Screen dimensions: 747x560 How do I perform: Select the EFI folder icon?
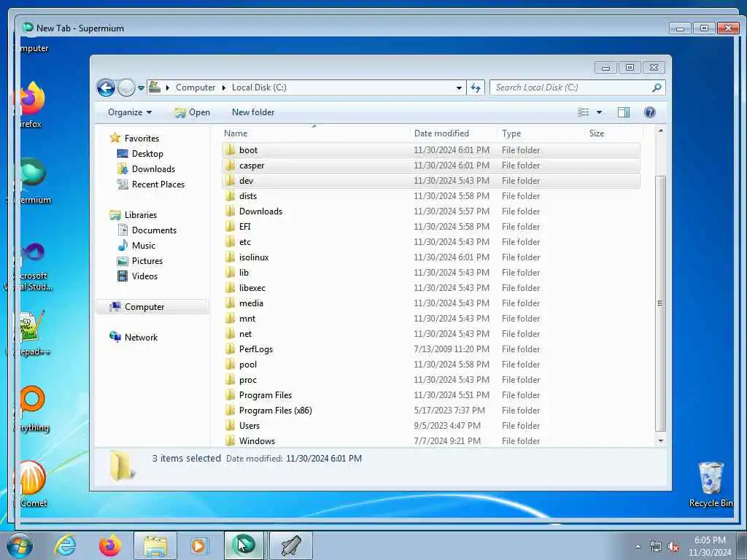pyautogui.click(x=230, y=227)
